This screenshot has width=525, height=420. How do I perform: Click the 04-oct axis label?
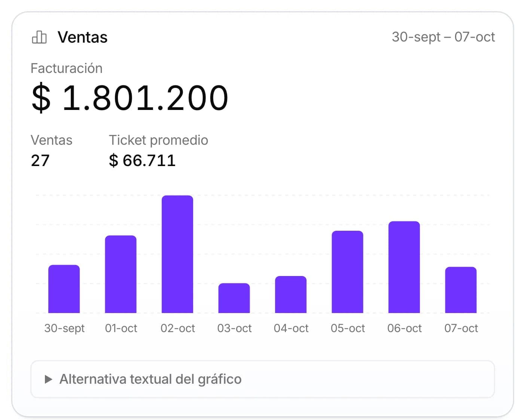[291, 328]
